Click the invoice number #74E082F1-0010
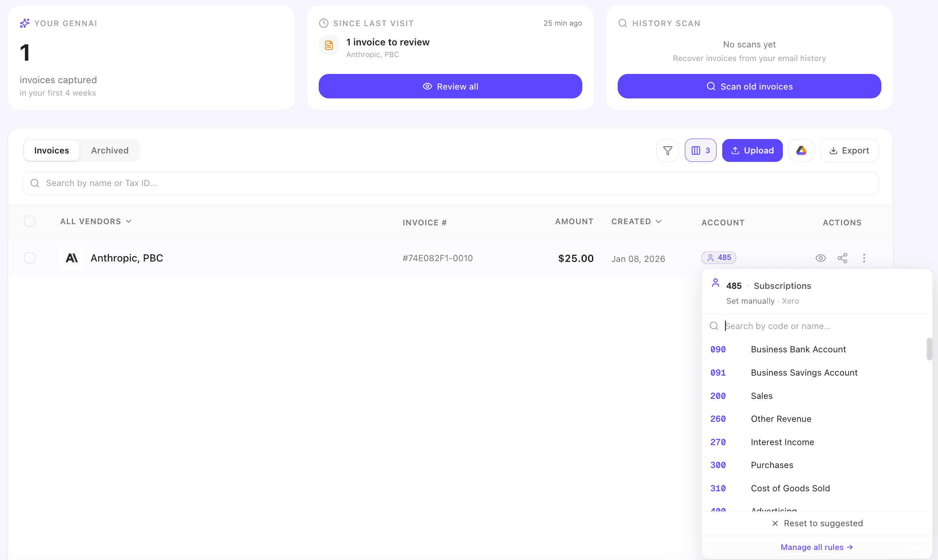 point(438,258)
